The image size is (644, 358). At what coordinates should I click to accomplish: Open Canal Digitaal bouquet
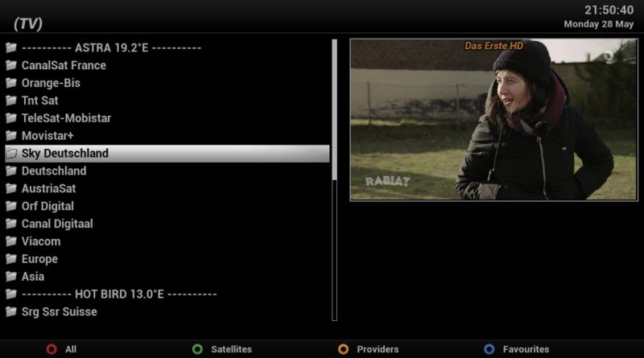[57, 224]
